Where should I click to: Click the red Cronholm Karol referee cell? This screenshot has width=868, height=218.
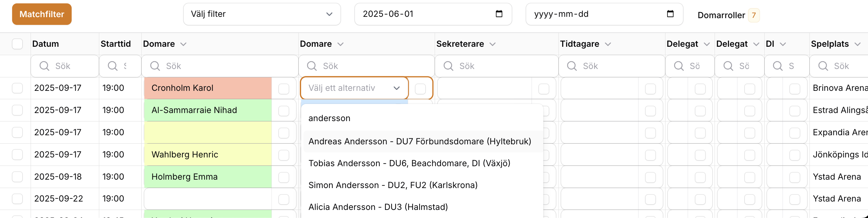click(208, 88)
